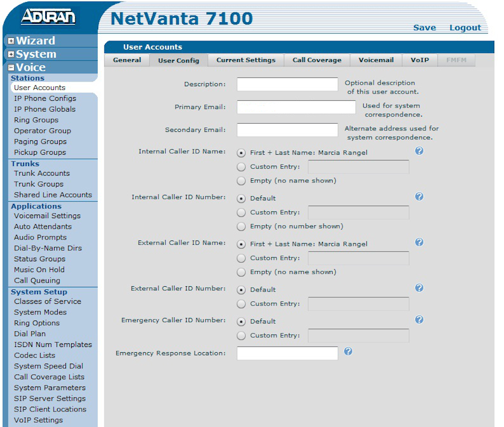The width and height of the screenshot is (504, 427).
Task: Open Voicemail Settings
Action: coord(47,216)
